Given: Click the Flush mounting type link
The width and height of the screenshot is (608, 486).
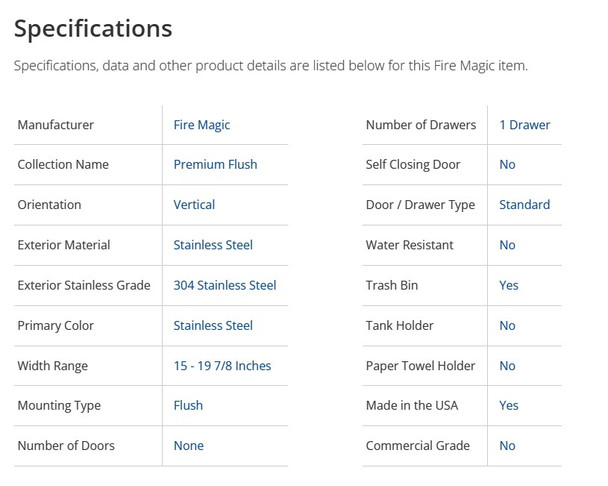Looking at the screenshot, I should pos(188,406).
